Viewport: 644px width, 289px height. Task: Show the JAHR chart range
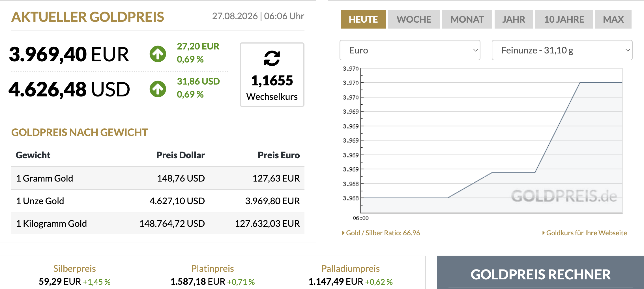click(514, 19)
